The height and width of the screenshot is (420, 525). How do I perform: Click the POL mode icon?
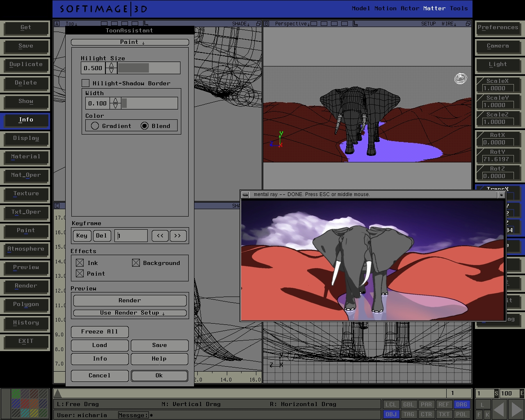pos(461,414)
